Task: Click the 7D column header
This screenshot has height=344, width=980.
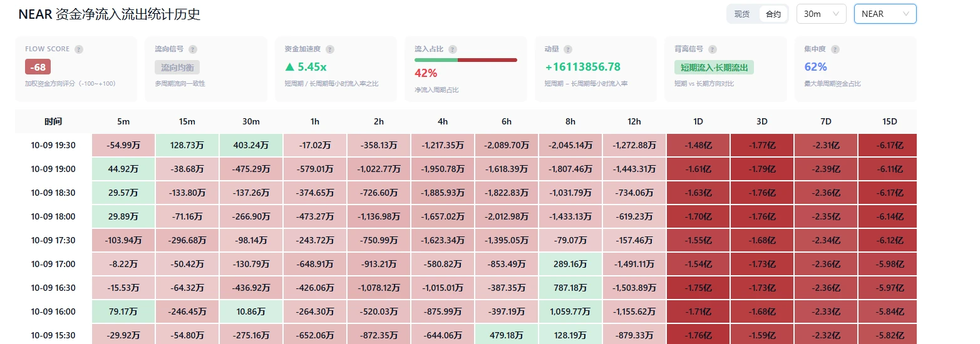Action: tap(826, 121)
